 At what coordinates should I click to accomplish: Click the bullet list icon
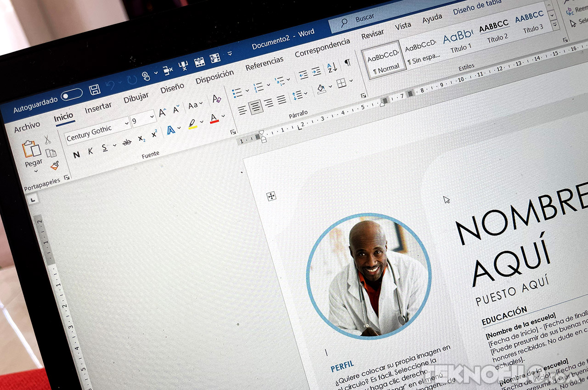[237, 93]
